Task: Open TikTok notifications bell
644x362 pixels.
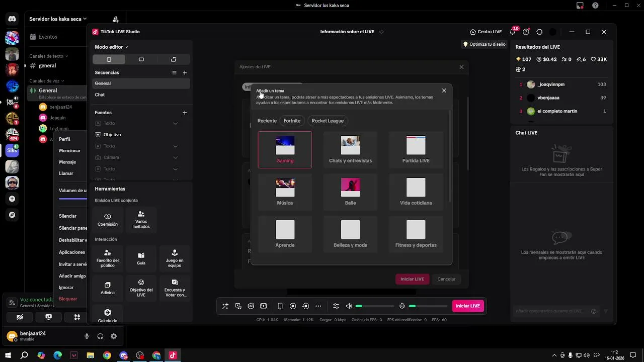Action: coord(513,32)
